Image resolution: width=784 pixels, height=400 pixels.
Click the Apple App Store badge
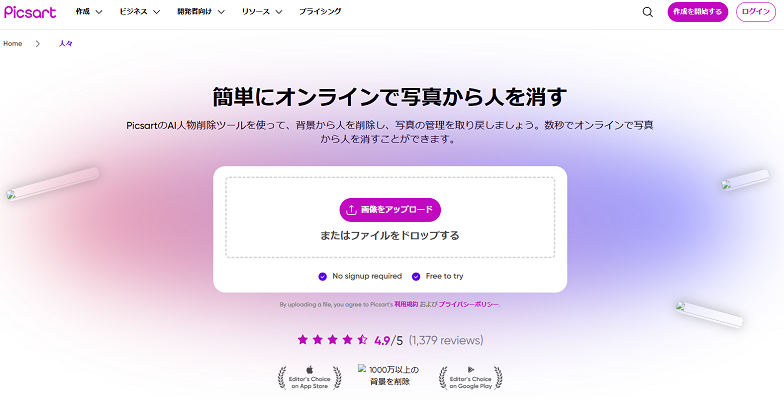pyautogui.click(x=310, y=378)
